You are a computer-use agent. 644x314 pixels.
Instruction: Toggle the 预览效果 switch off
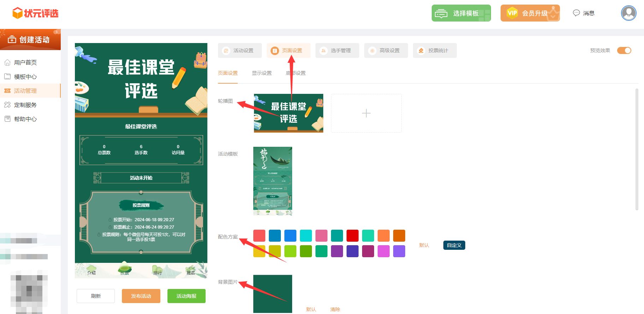[x=624, y=50]
